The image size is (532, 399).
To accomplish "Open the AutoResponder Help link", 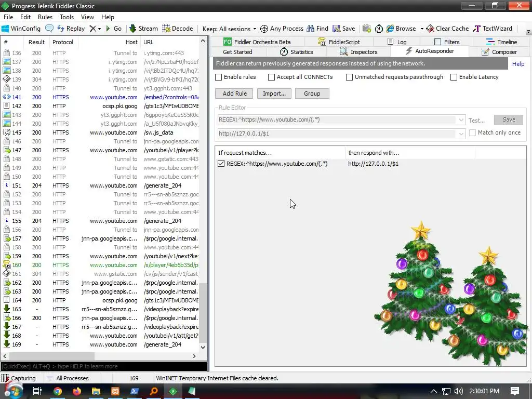I will pos(518,64).
